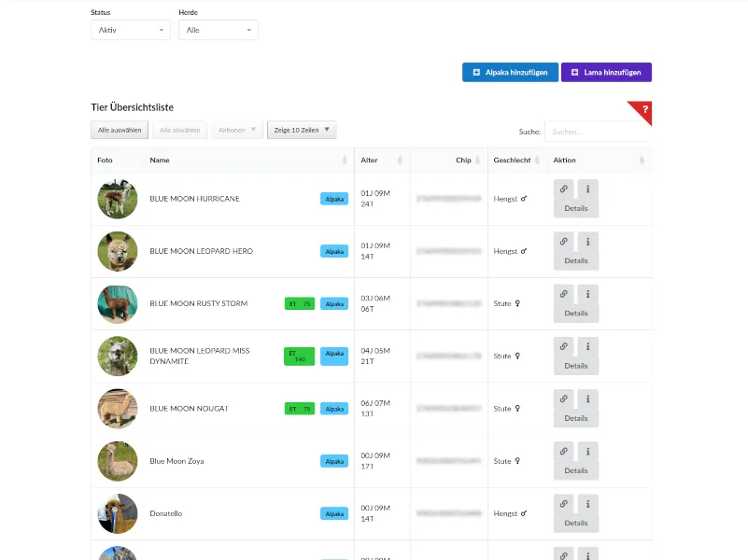
Task: Click link icon for BLUE MOON RUSTY STORM
Action: (563, 293)
